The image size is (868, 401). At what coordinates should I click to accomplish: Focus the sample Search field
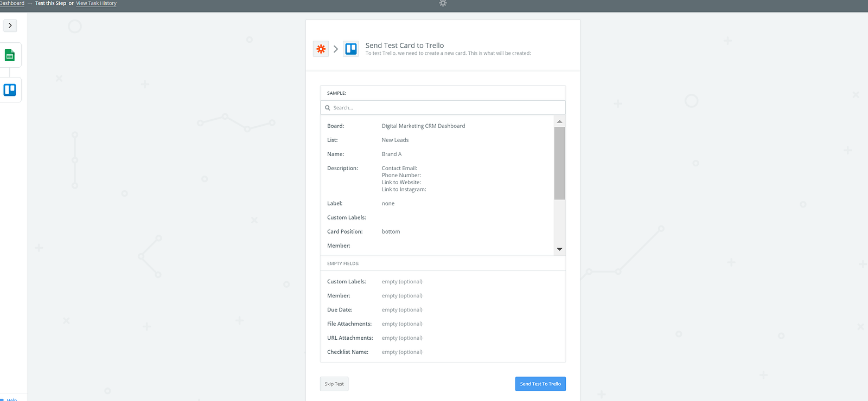[x=443, y=107]
